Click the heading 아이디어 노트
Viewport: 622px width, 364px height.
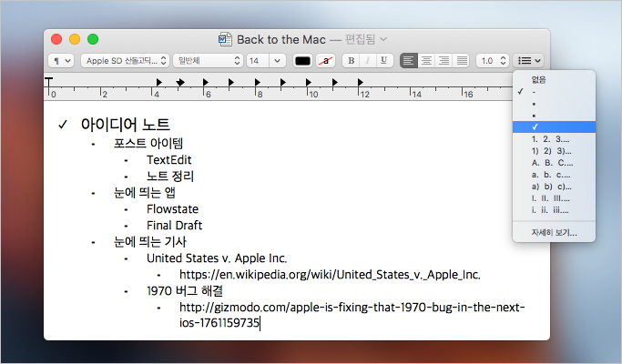pos(126,125)
